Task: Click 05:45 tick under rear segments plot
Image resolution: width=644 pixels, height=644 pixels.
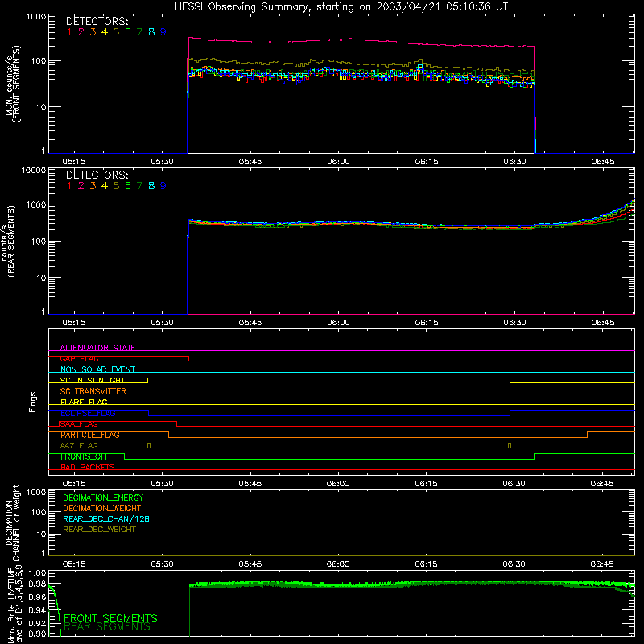Action: pyautogui.click(x=250, y=323)
